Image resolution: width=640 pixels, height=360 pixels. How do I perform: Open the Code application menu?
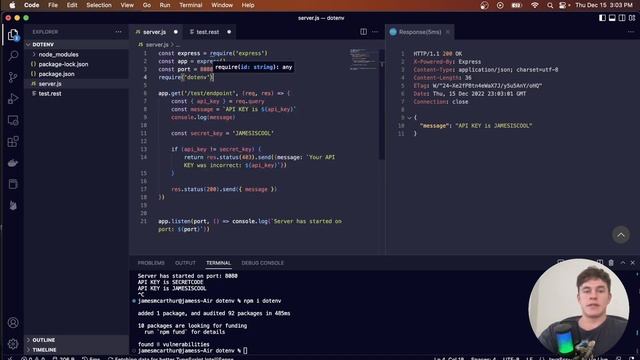coord(31,5)
